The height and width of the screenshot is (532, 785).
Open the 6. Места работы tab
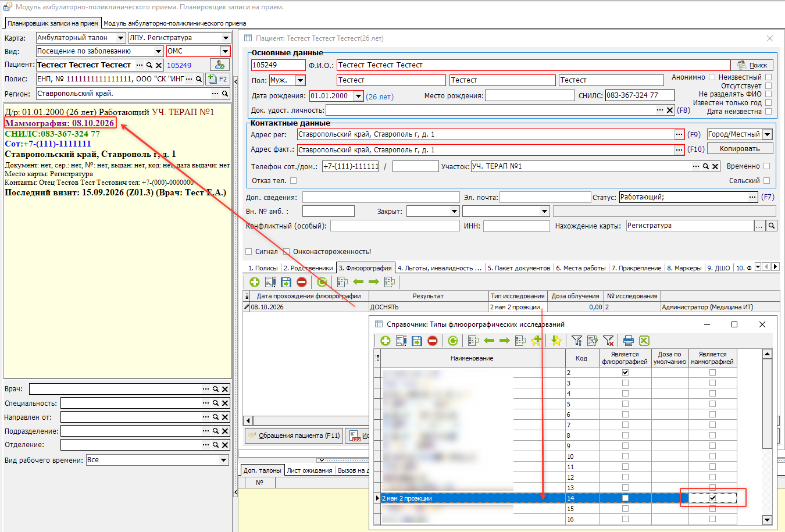pyautogui.click(x=581, y=268)
